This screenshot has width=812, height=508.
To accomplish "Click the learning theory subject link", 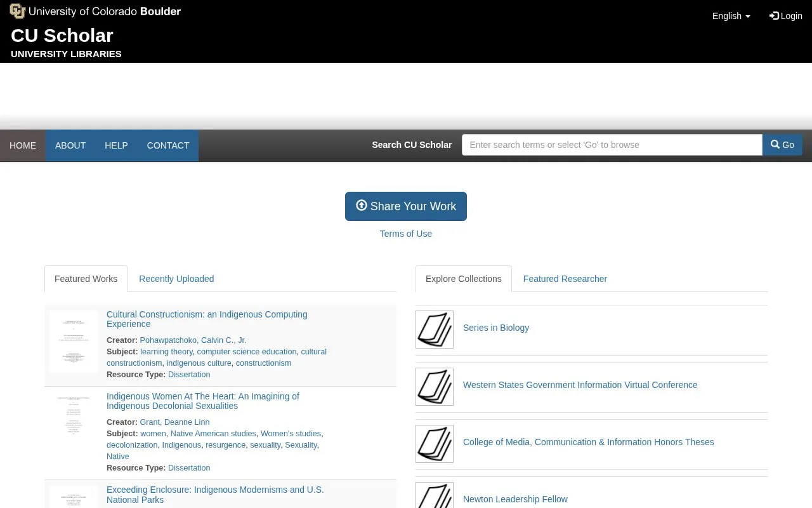I will coord(166,352).
